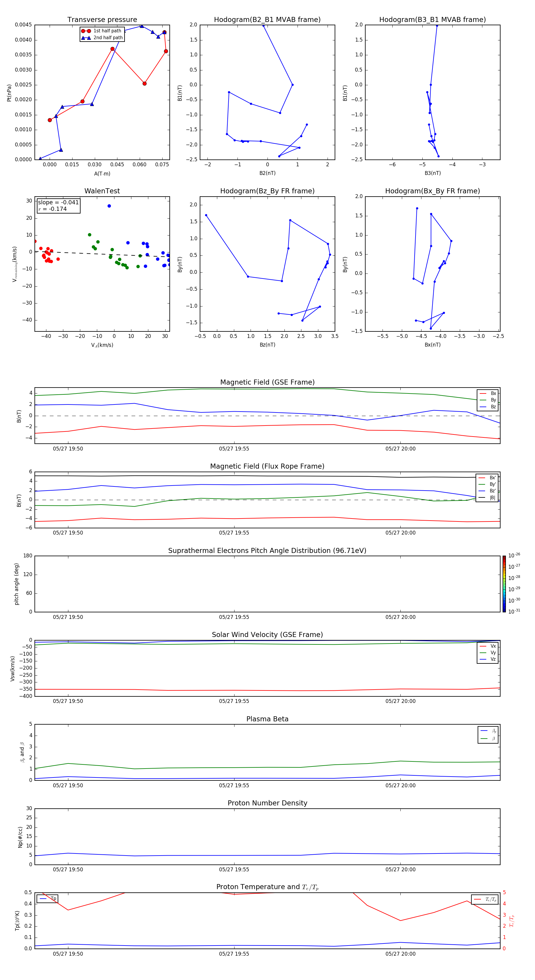The height and width of the screenshot is (980, 535).
Task: Click "By'" in the Flux Rope legend
Action: point(493,484)
